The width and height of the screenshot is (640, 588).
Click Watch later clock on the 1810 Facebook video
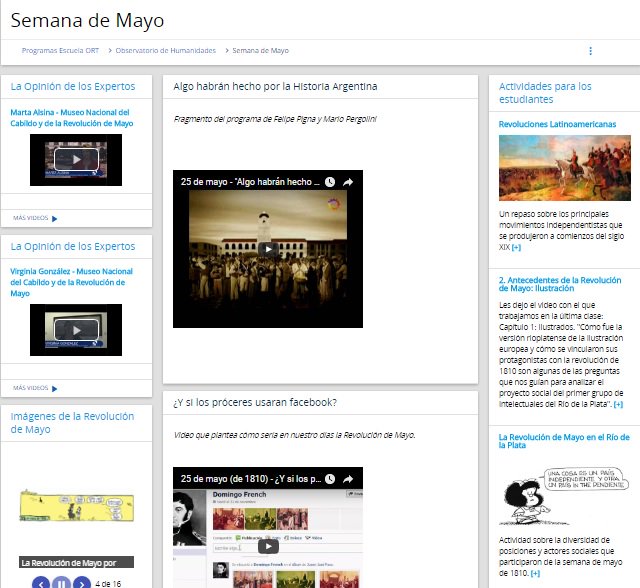coord(330,479)
